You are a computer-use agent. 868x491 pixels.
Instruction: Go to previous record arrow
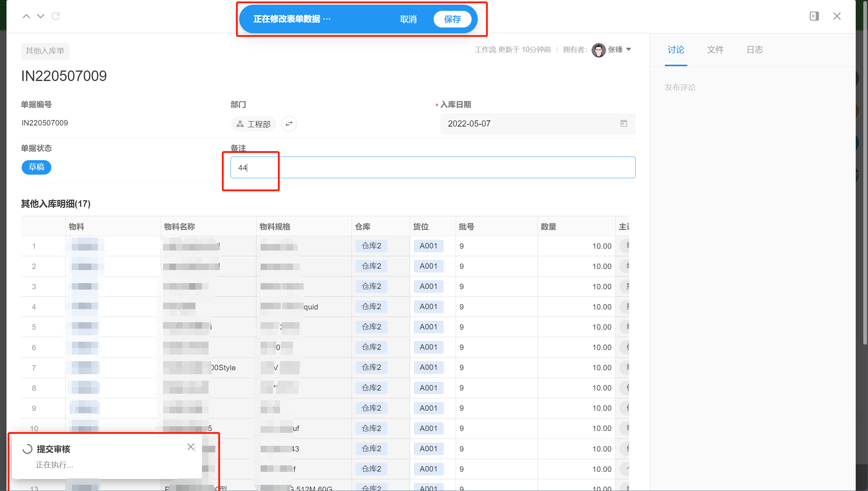[x=26, y=16]
